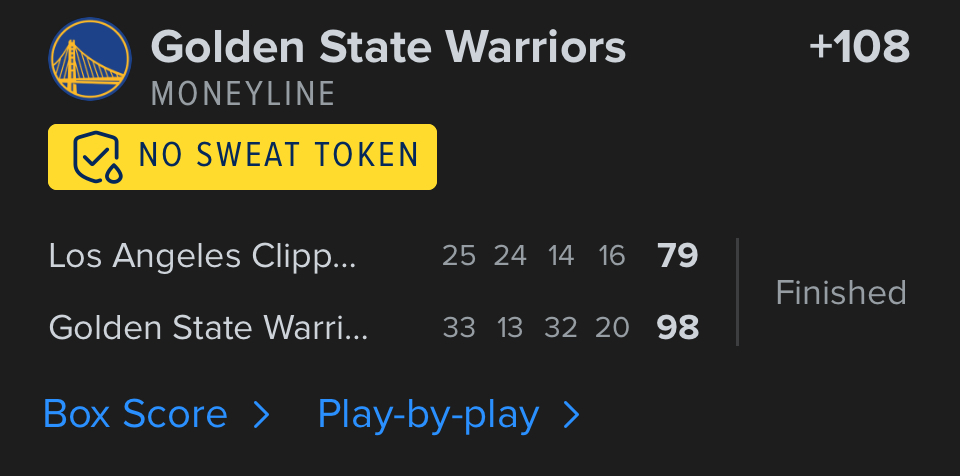Click the Warriors final score of 98
Screen dimensions: 960x476
click(678, 328)
